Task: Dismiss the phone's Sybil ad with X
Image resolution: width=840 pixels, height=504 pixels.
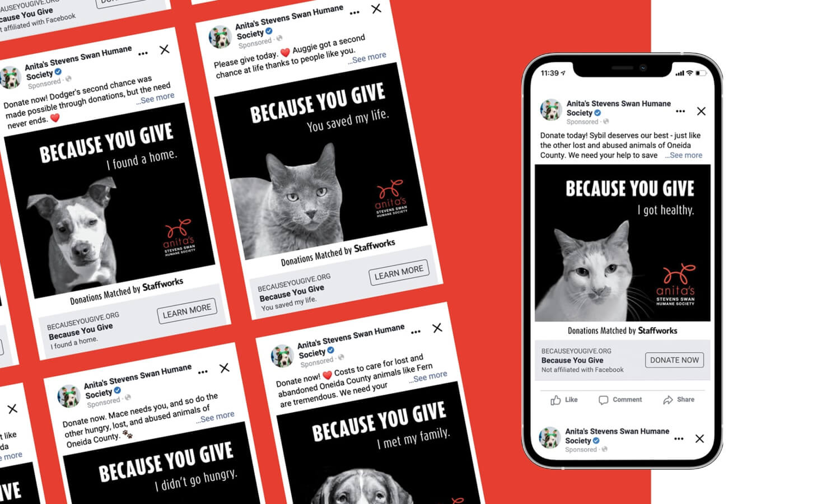Action: pyautogui.click(x=701, y=111)
